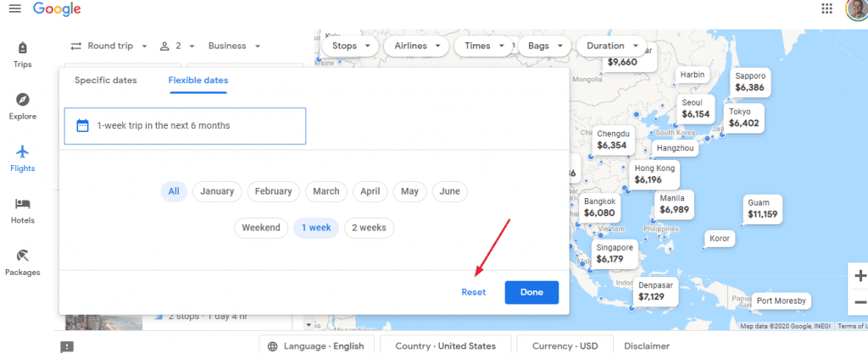Switch to Specific dates tab
The height and width of the screenshot is (353, 868).
pos(106,80)
